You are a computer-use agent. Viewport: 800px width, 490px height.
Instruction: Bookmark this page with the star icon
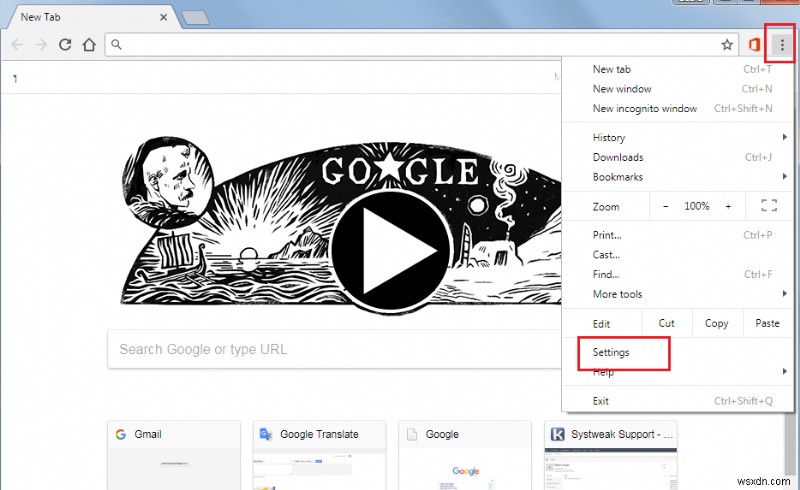coord(727,45)
